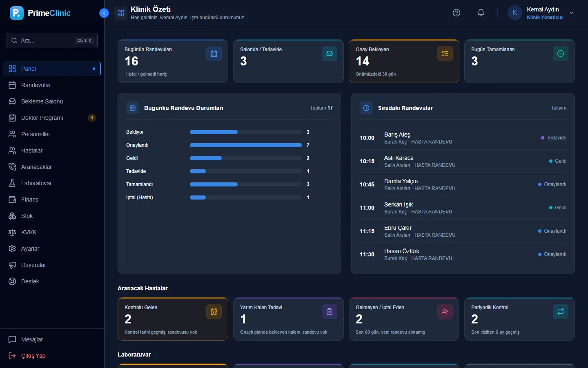The width and height of the screenshot is (588, 368).
Task: Click the sofa icon on Salonda / Tedavide card
Action: pos(330,54)
